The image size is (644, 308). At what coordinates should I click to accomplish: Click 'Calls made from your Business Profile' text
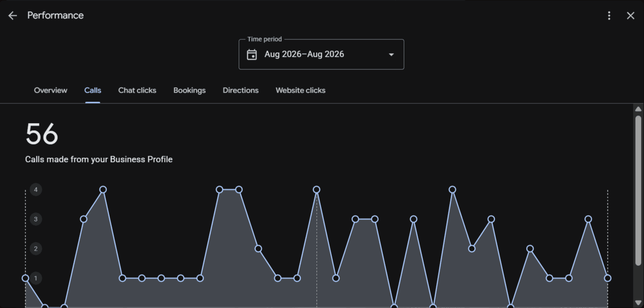click(x=99, y=159)
